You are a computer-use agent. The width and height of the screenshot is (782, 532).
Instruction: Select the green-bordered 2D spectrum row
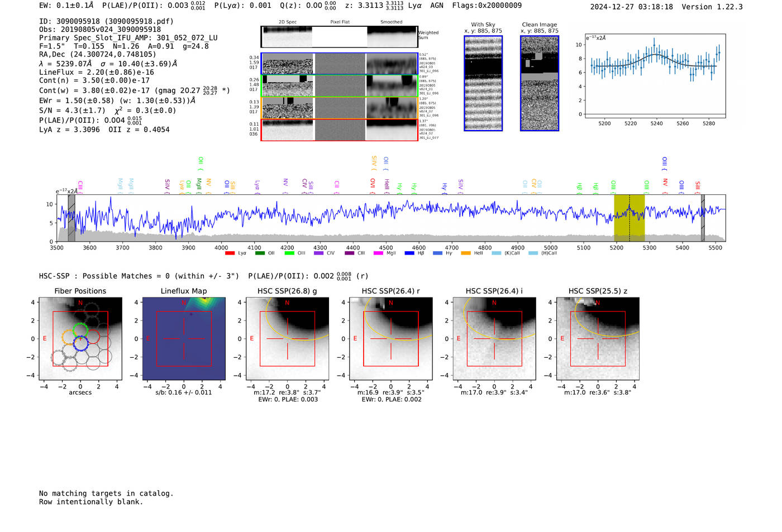339,86
